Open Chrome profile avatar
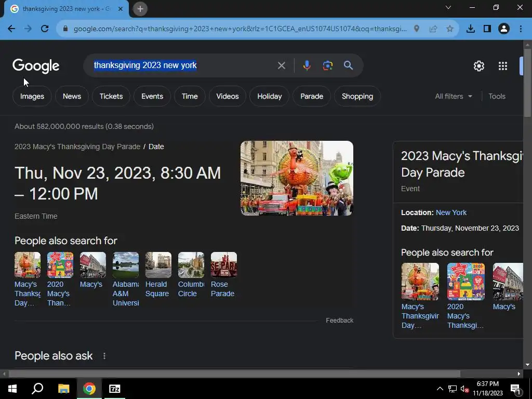This screenshot has height=399, width=532. (504, 29)
